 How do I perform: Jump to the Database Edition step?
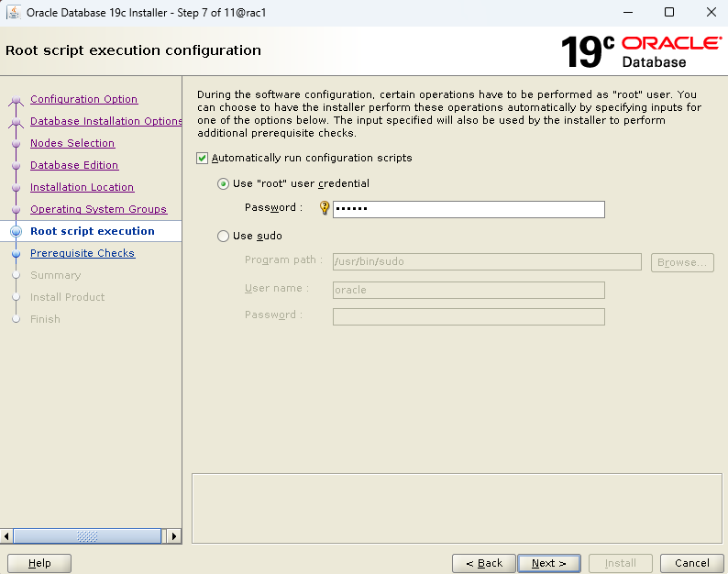(x=74, y=165)
